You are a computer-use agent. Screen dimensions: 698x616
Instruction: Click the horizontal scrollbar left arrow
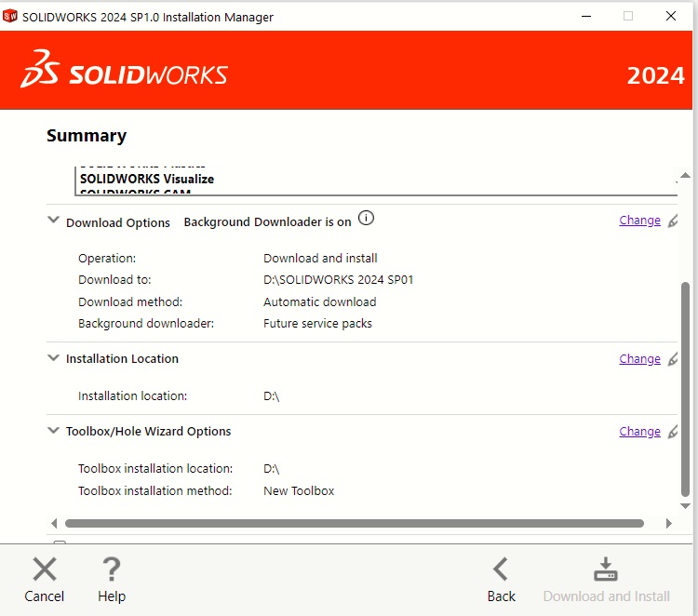click(x=54, y=524)
